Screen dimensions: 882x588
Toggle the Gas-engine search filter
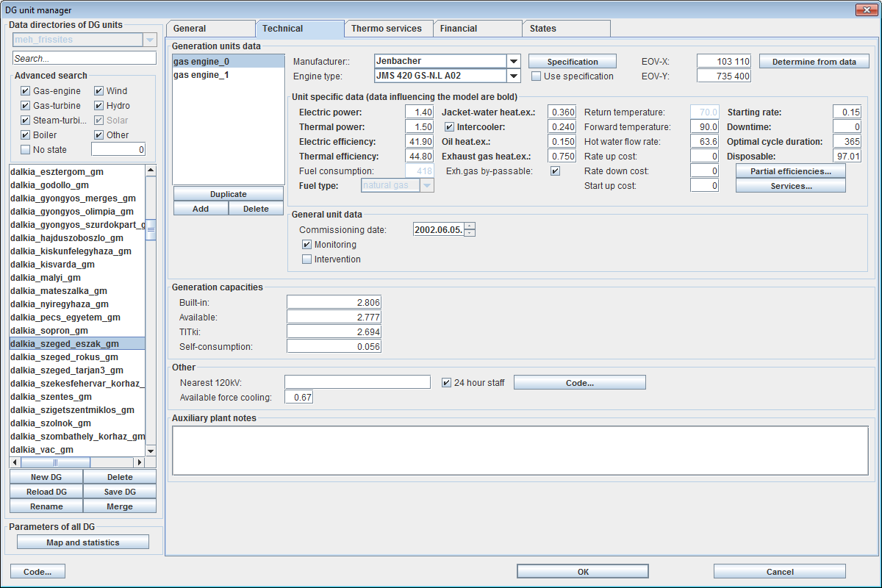pyautogui.click(x=26, y=91)
